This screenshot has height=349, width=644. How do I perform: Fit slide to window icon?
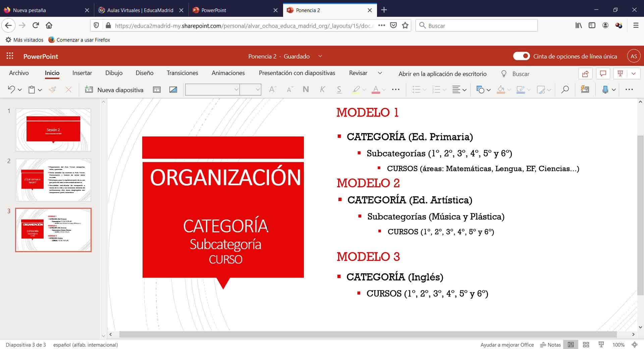[x=634, y=345]
